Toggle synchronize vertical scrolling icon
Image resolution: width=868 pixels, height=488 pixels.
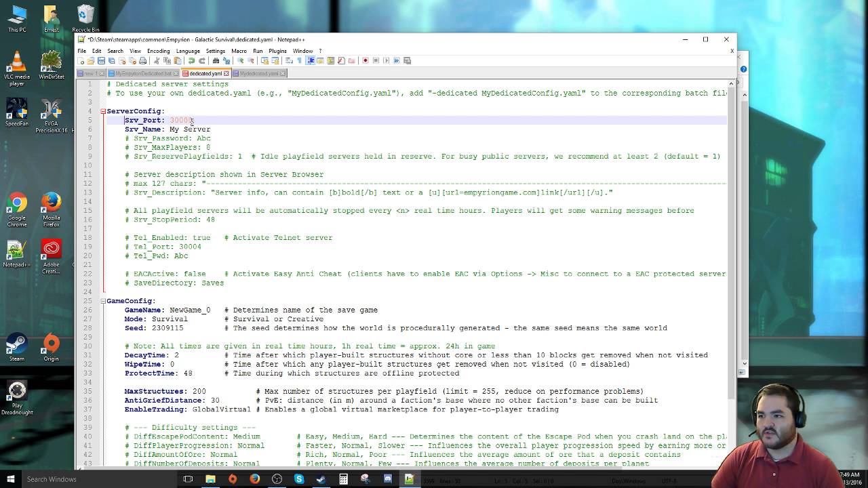click(x=265, y=60)
